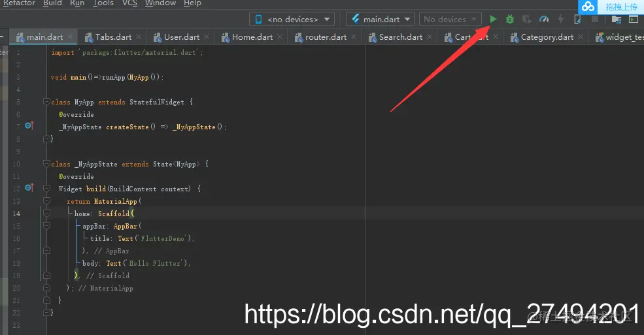The image size is (644, 335).
Task: Open the VCS menu
Action: coord(129,3)
